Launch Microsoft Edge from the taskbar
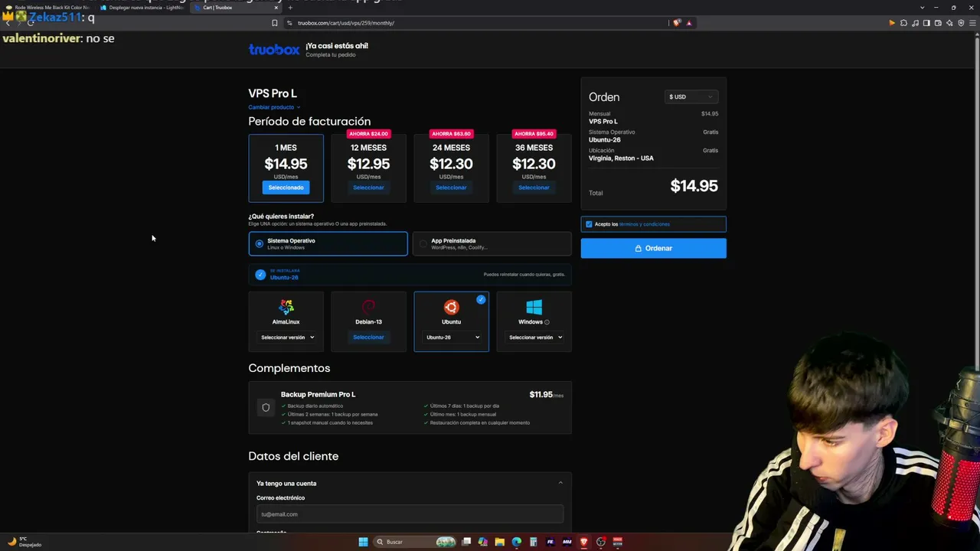Viewport: 980px width, 551px height. pyautogui.click(x=516, y=542)
